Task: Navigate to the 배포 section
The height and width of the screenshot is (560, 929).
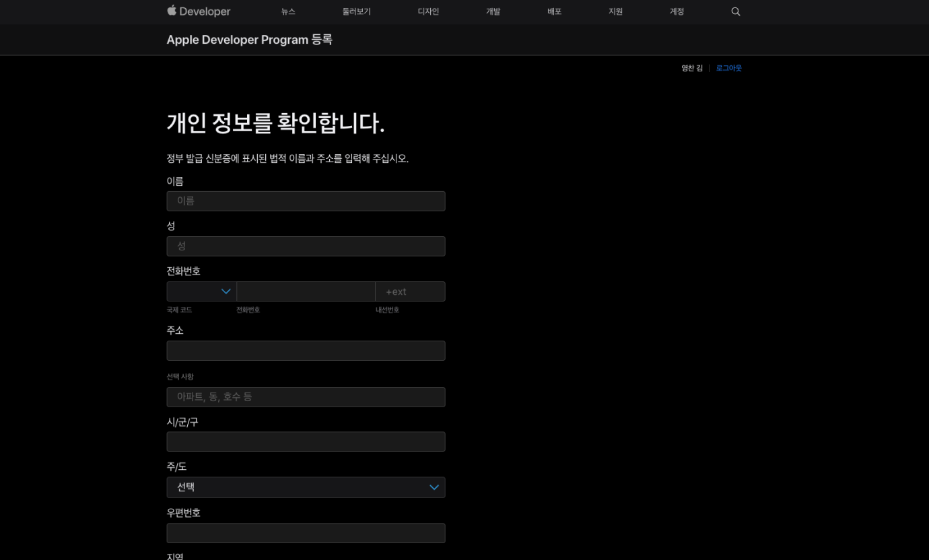Action: click(554, 11)
